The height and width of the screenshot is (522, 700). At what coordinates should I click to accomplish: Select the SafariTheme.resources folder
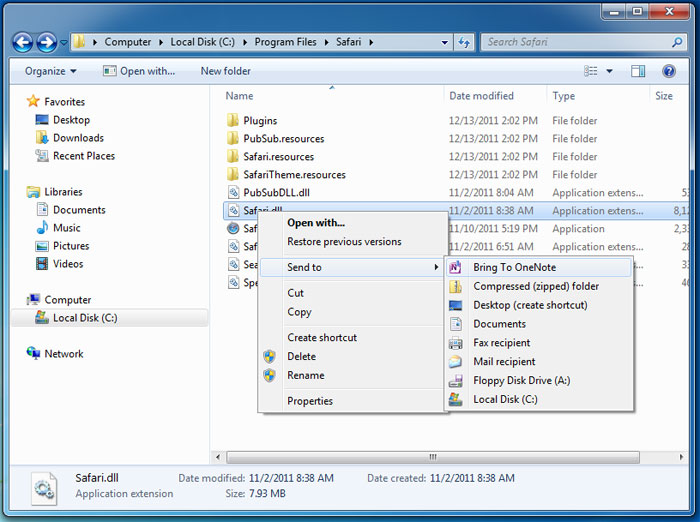[294, 175]
